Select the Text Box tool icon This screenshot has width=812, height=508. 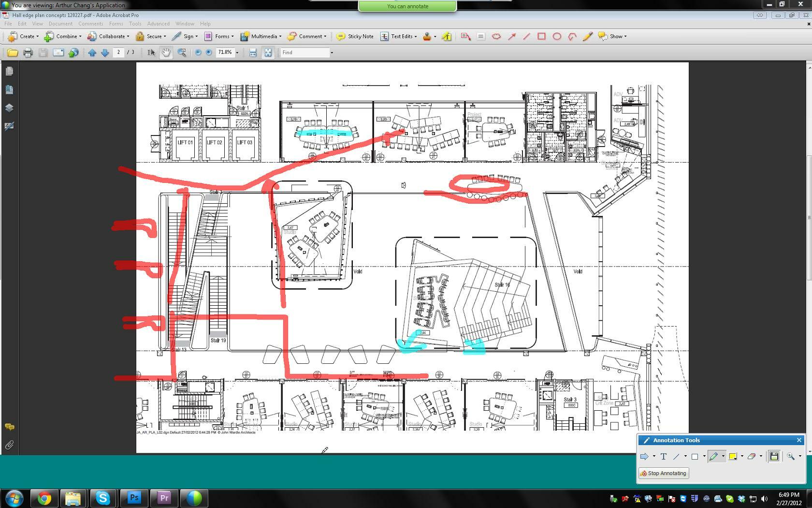click(481, 36)
